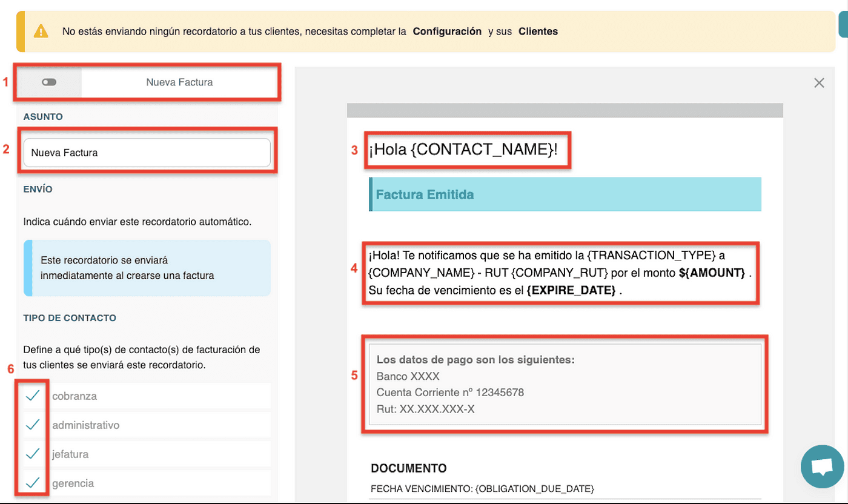The image size is (848, 504).
Task: Click the Asunto field containing Nueva Factura
Action: tap(147, 153)
